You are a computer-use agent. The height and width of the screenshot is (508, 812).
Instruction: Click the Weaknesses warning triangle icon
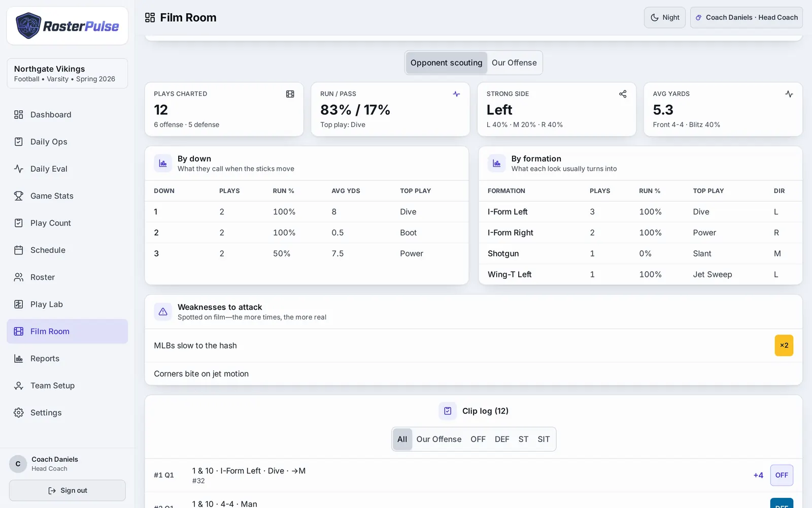pyautogui.click(x=163, y=312)
